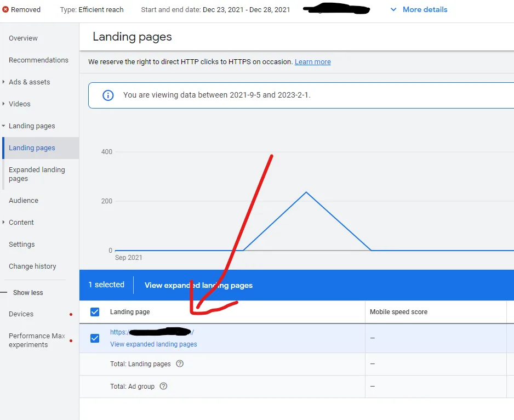Click View expanded landing pages in blue bar

pyautogui.click(x=199, y=286)
